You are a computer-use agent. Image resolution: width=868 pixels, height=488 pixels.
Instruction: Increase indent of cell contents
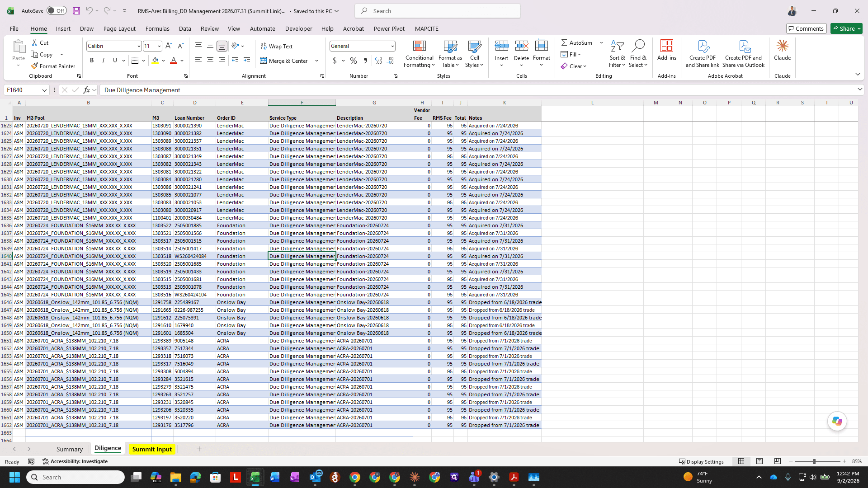pos(247,61)
